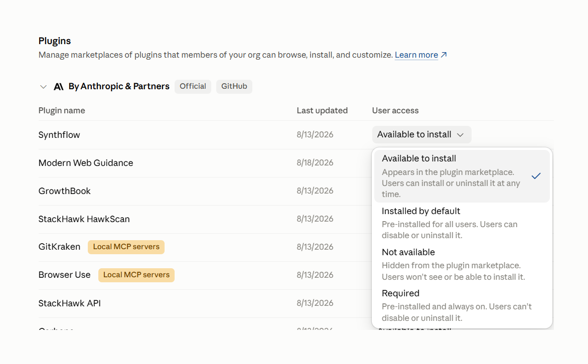Click the Official badge
The image size is (588, 364).
(x=193, y=86)
